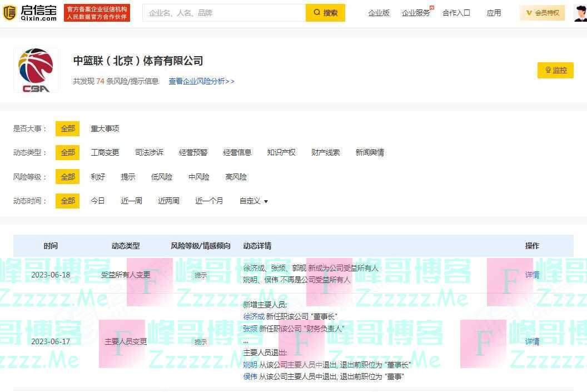Screen dimensions: 587x392
Task: Click the company search input field
Action: [222, 12]
